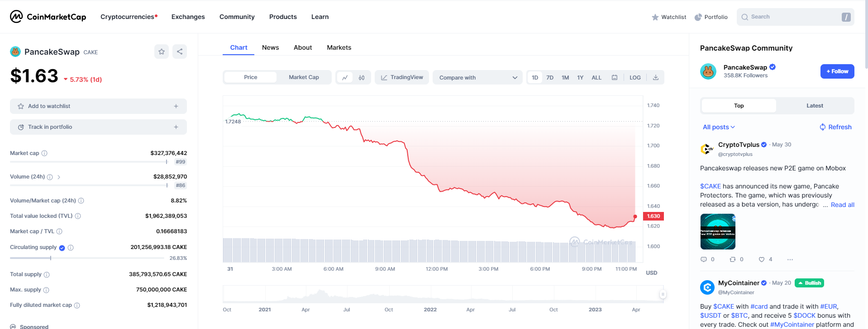868x329 pixels.
Task: Click the Search input field
Action: pos(795,17)
